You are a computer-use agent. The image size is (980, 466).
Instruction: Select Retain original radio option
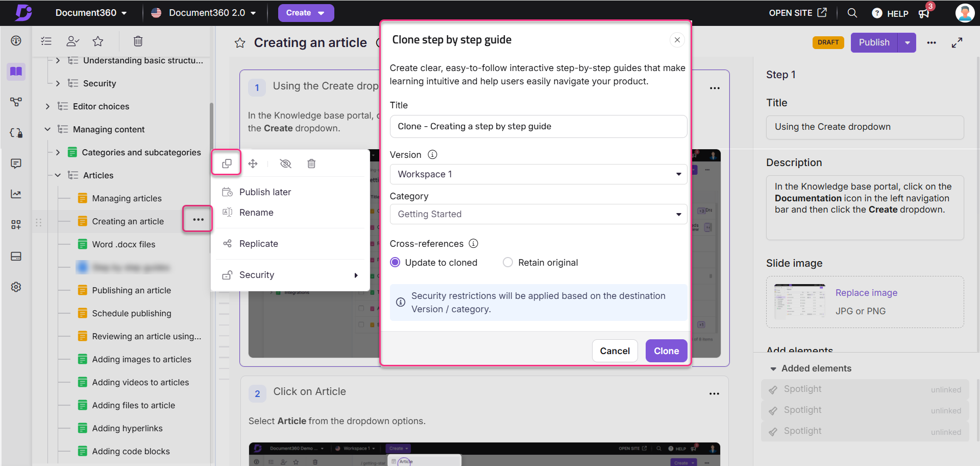pyautogui.click(x=508, y=262)
